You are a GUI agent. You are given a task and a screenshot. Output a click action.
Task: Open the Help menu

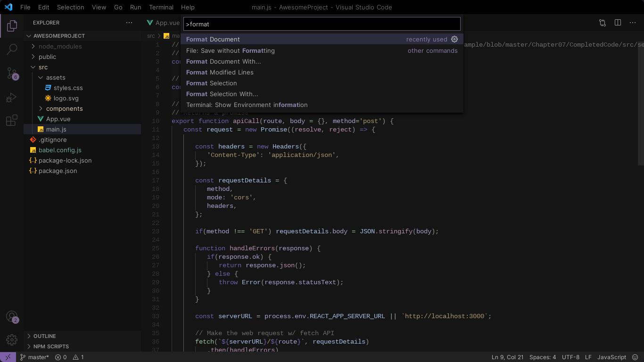pyautogui.click(x=188, y=7)
